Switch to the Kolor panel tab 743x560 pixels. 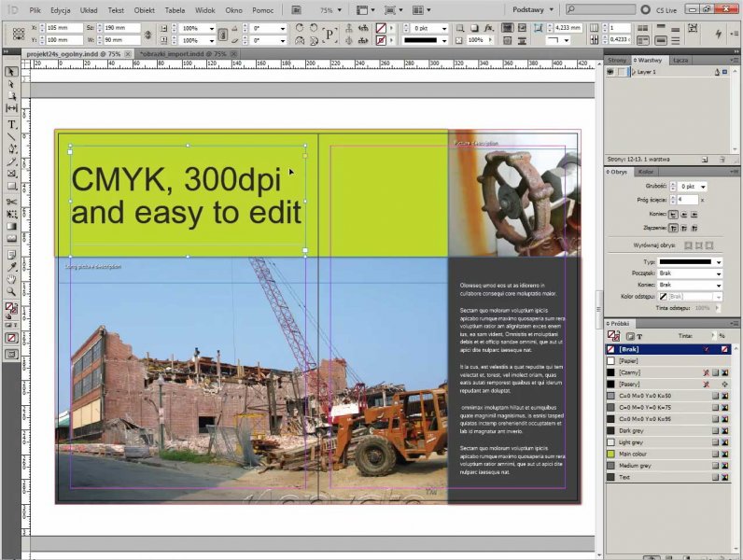click(646, 172)
